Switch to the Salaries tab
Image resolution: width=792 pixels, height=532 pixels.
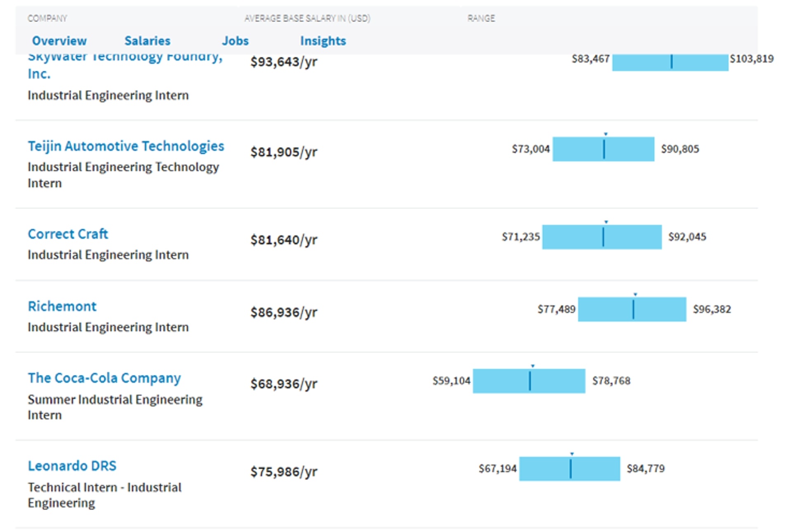coord(147,41)
